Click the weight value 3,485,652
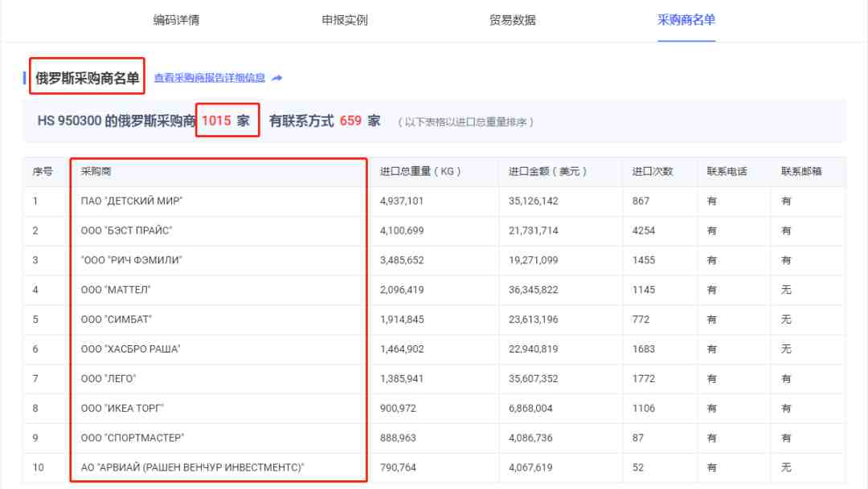Image resolution: width=868 pixels, height=489 pixels. click(x=402, y=260)
